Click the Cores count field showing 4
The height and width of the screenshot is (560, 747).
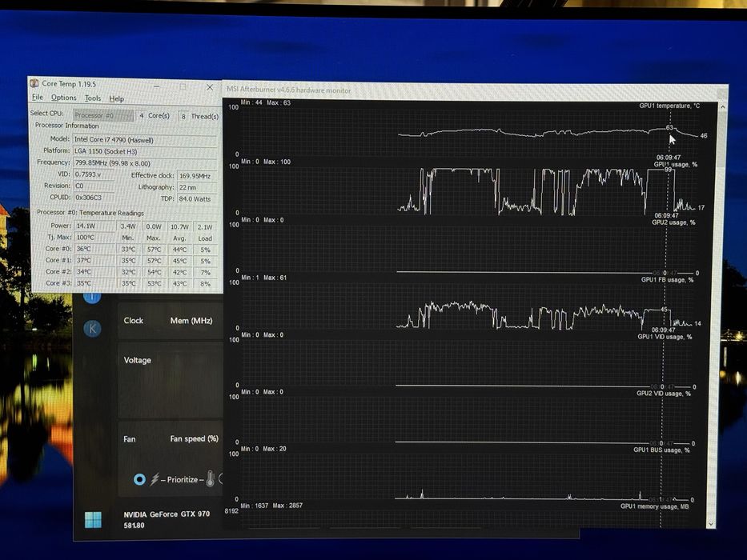point(141,116)
